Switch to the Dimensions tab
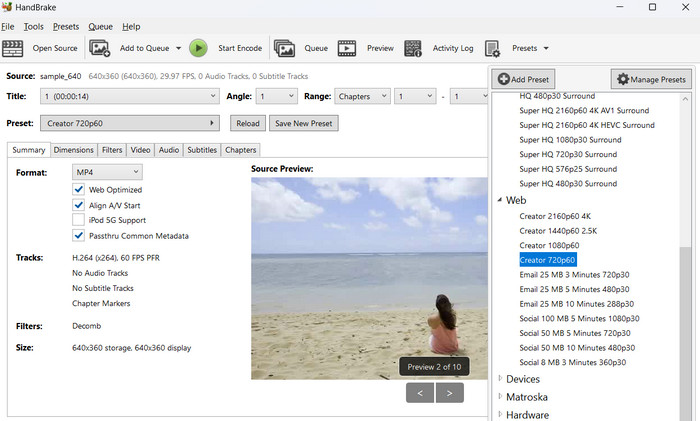This screenshot has height=421, width=700. 74,150
